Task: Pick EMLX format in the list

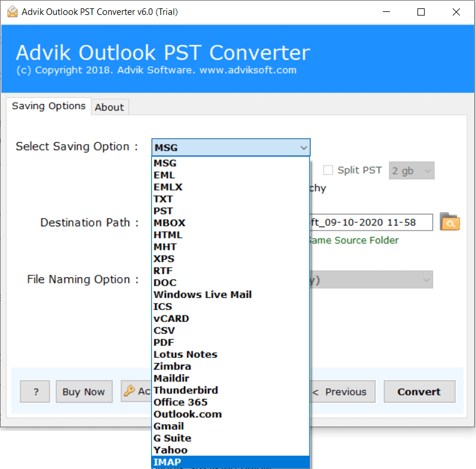Action: click(x=231, y=187)
